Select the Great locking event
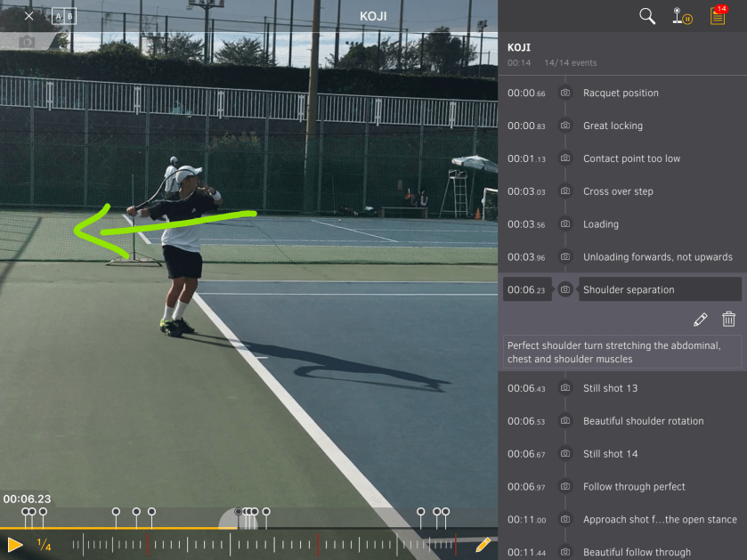This screenshot has width=747, height=560. pyautogui.click(x=613, y=126)
